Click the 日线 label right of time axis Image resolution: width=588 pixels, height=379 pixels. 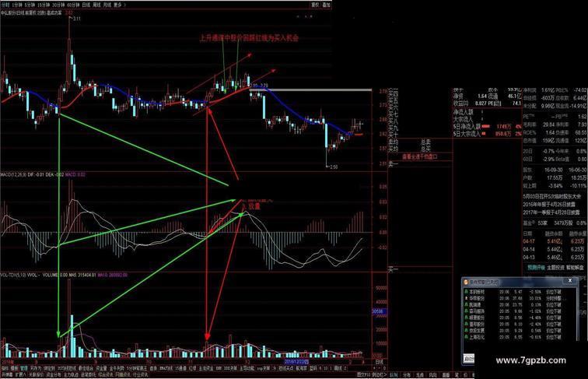coord(379,362)
